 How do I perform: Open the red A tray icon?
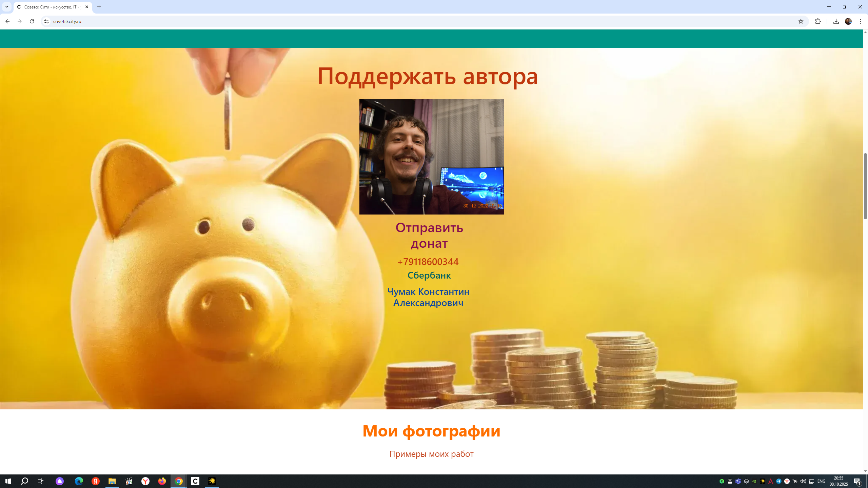[771, 481]
